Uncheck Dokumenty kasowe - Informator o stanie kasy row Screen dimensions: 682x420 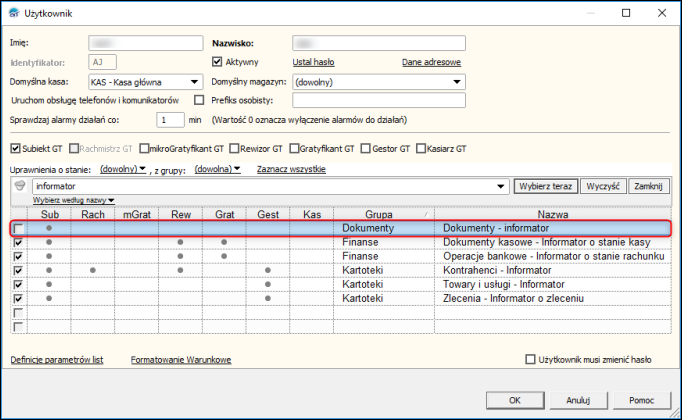[x=18, y=242]
